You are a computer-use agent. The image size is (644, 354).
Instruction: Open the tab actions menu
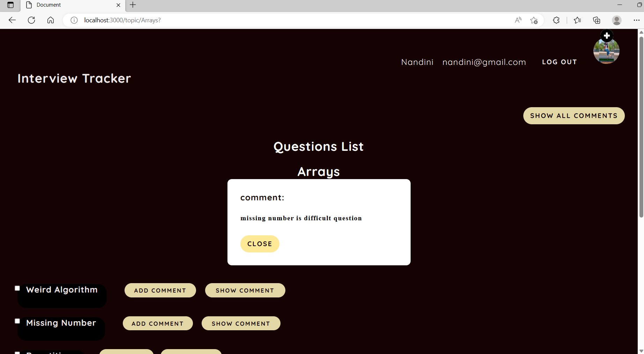[x=10, y=5]
